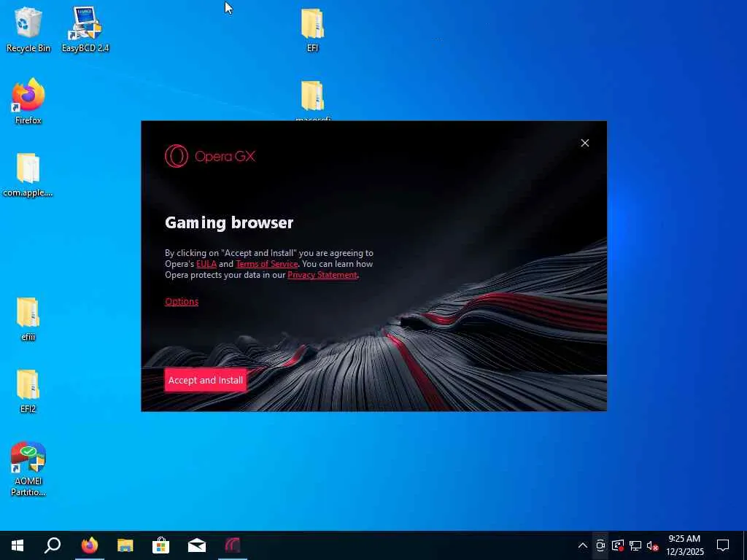The width and height of the screenshot is (747, 560).
Task: Open Microsoft Store from the taskbar
Action: point(161,545)
